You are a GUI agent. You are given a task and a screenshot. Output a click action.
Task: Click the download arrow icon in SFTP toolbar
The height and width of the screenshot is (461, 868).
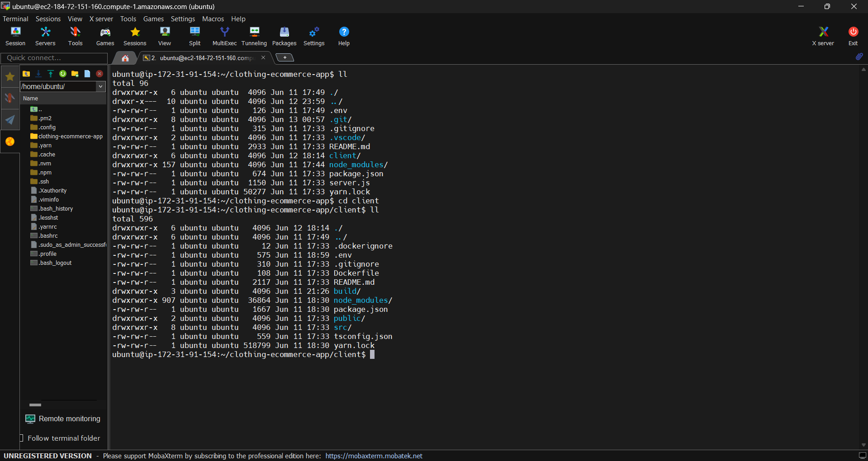click(38, 74)
